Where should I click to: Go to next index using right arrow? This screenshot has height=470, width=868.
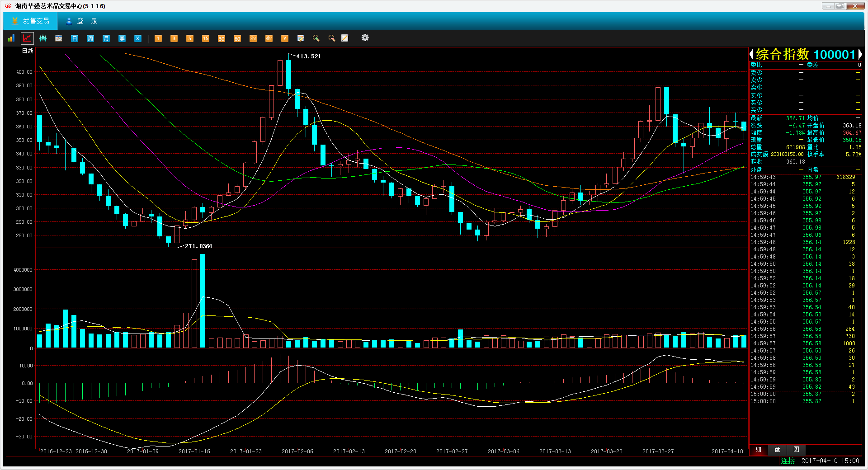(x=860, y=55)
